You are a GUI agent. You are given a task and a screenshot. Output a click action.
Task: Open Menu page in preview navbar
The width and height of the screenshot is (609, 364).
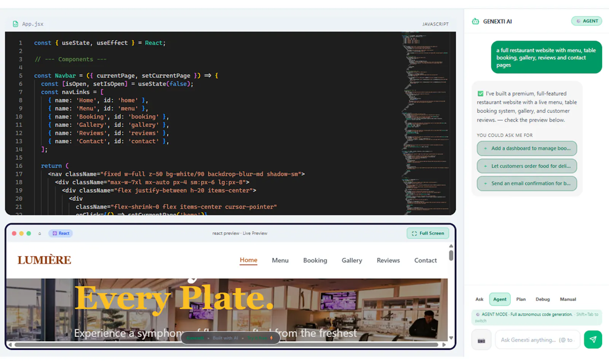pos(280,261)
